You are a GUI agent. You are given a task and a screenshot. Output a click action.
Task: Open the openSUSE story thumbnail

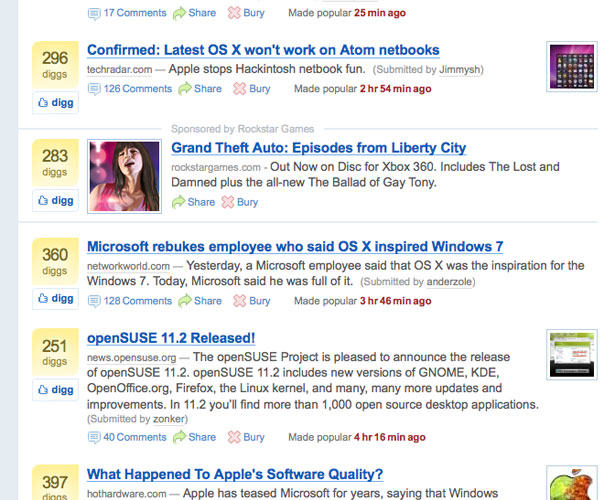click(x=572, y=355)
